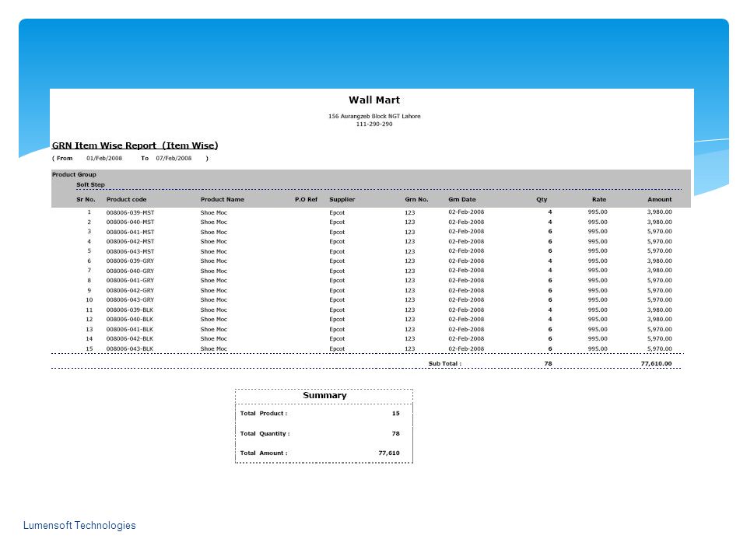This screenshot has width=747, height=560.
Task: Click the Summary box heading
Action: click(325, 395)
